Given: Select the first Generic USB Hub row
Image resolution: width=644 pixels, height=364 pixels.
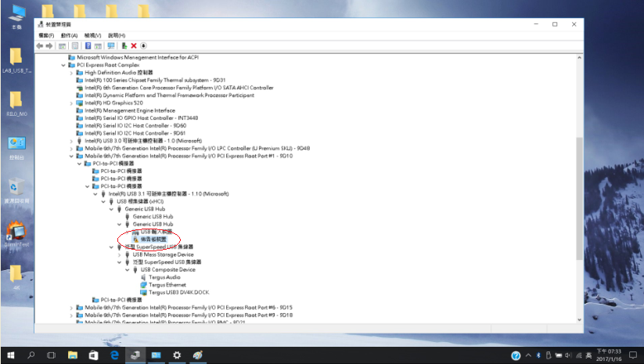Looking at the screenshot, I should click(145, 209).
